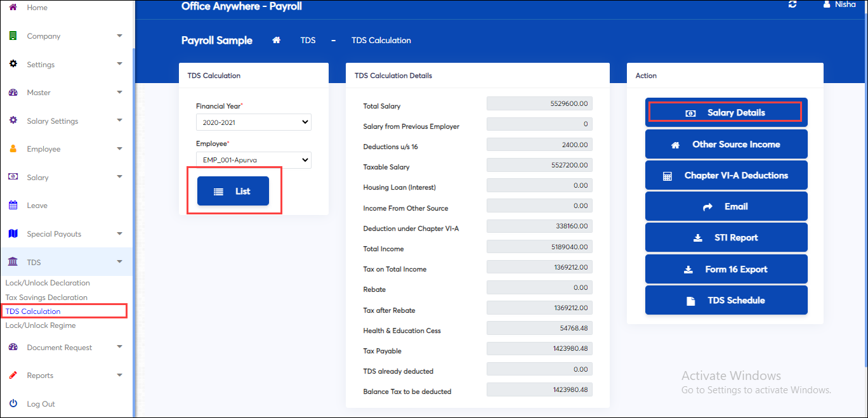This screenshot has height=418, width=868.
Task: Expand the Company menu arrow
Action: pos(119,36)
